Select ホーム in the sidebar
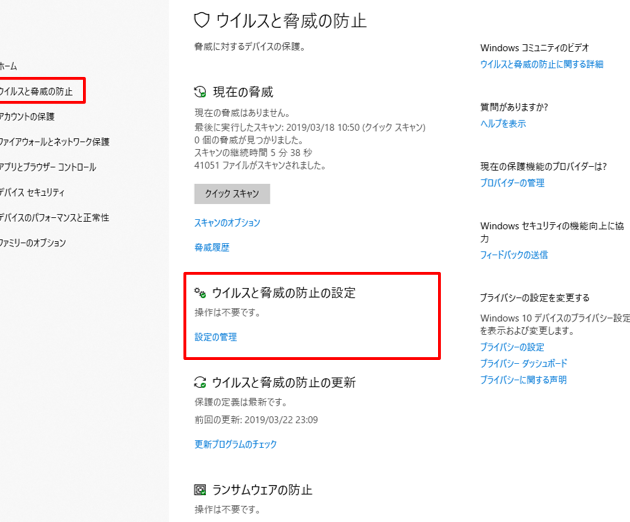630x522 pixels. pyautogui.click(x=8, y=66)
